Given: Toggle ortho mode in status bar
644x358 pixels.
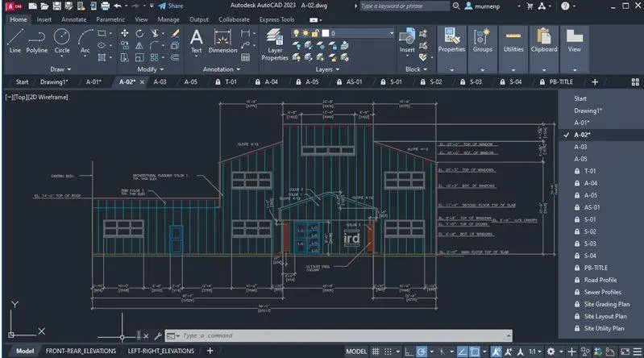Looking at the screenshot, I should coord(409,352).
